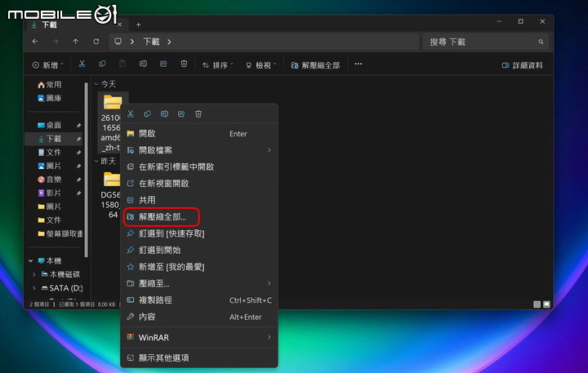
Task: Open the 新增 dropdown
Action: tap(47, 65)
